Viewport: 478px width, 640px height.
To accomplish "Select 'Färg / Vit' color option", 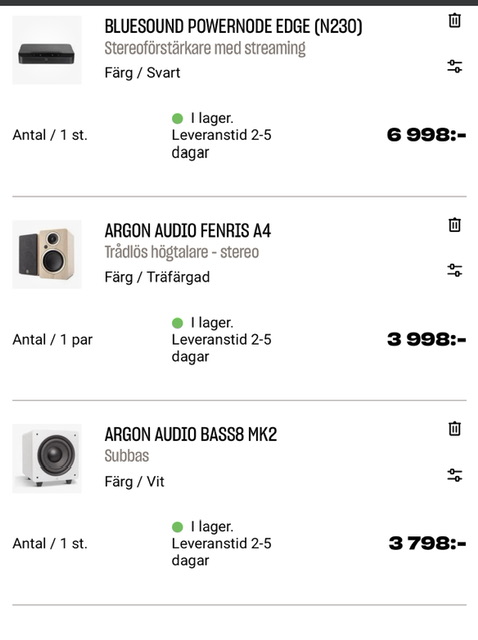I will 134,482.
